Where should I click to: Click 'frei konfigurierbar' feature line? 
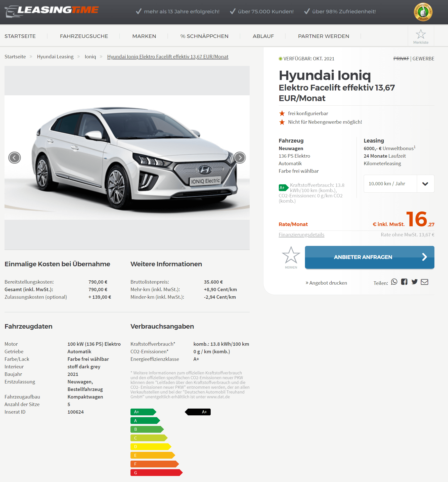308,113
